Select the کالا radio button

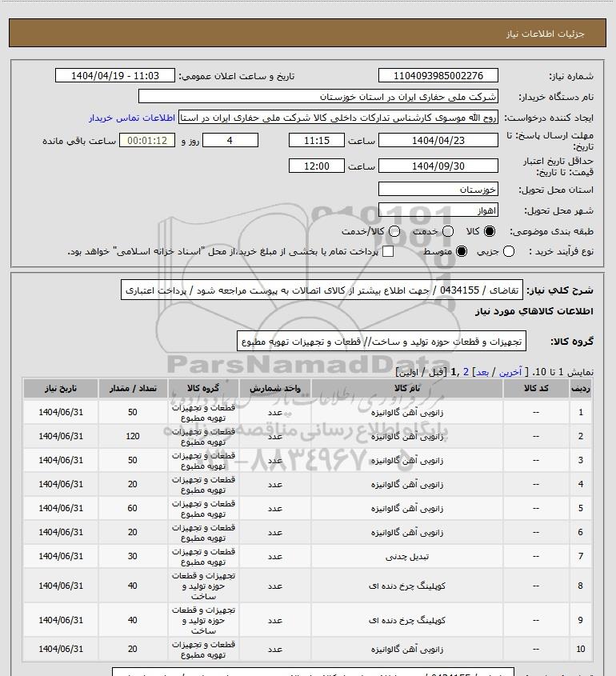click(x=490, y=231)
